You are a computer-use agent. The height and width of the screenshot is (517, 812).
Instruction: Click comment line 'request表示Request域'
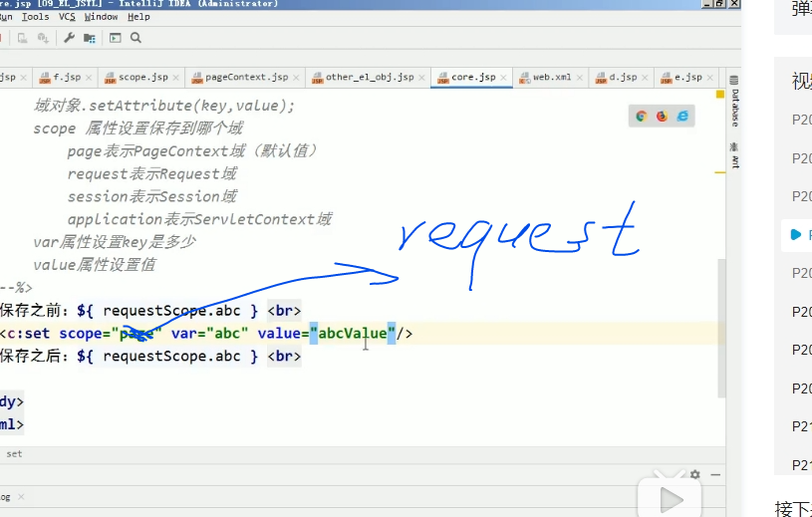click(x=152, y=174)
